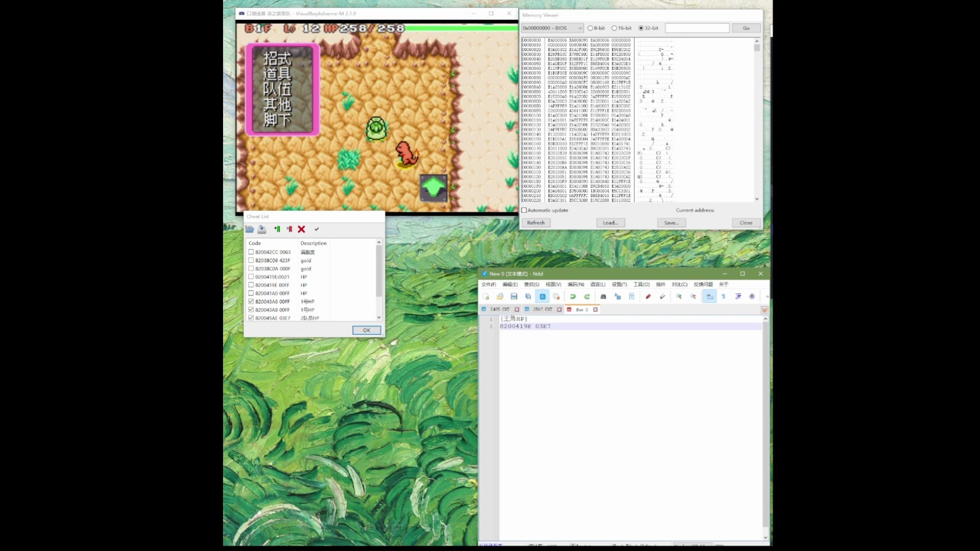
Task: Click Cheat List scroll down arrow
Action: 379,317
